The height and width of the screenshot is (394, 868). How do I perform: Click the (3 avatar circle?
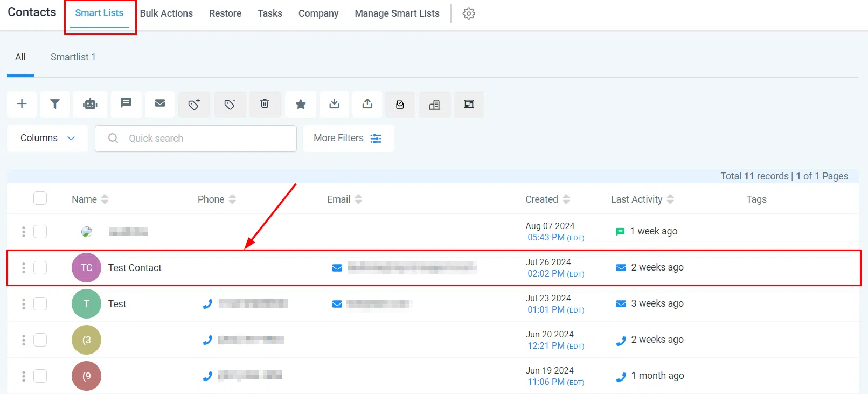pos(86,340)
